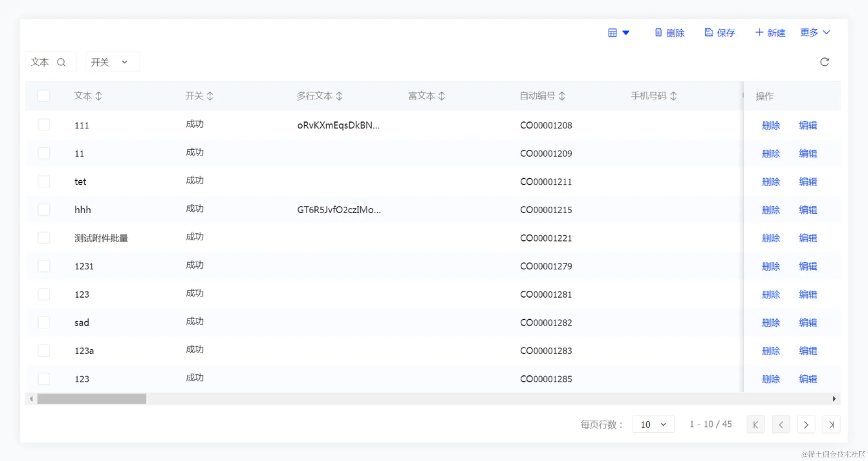The width and height of the screenshot is (868, 461).
Task: Check the row checkbox for 'sad'
Action: [x=44, y=322]
